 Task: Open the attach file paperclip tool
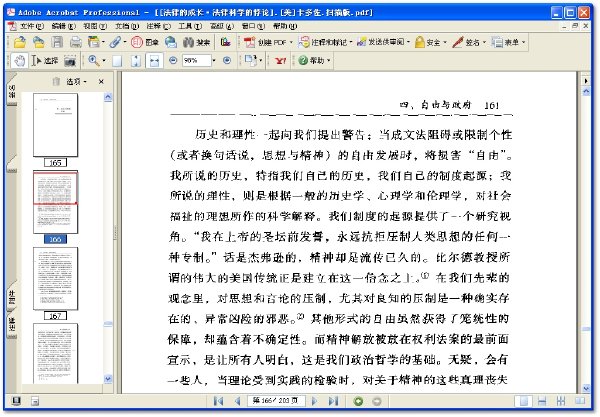point(115,42)
